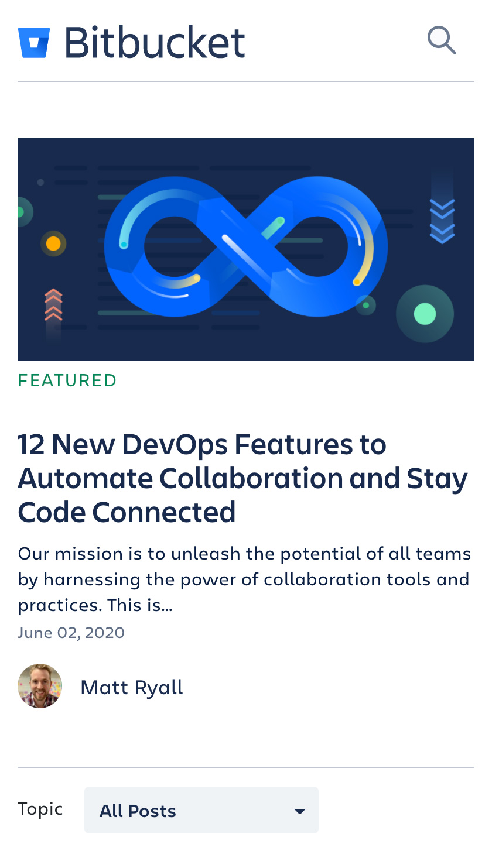Click the FEATURED category label
This screenshot has width=492, height=868.
tap(67, 380)
